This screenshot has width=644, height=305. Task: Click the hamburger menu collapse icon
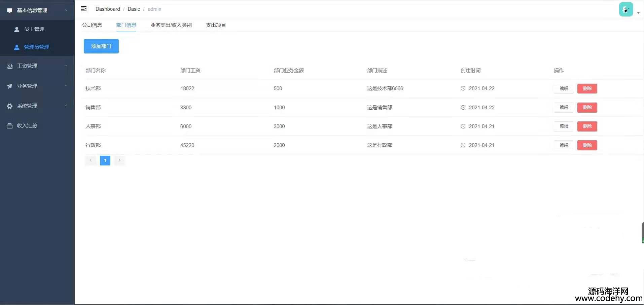coord(84,9)
